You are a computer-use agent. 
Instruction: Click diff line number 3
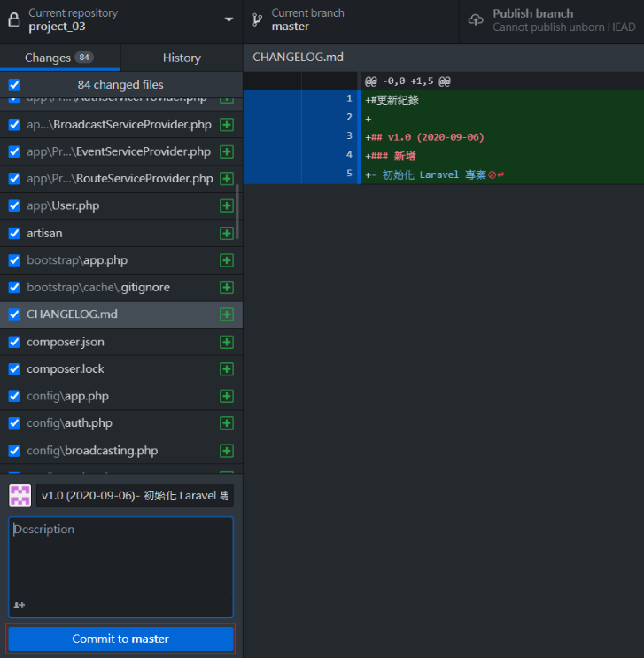coord(349,136)
